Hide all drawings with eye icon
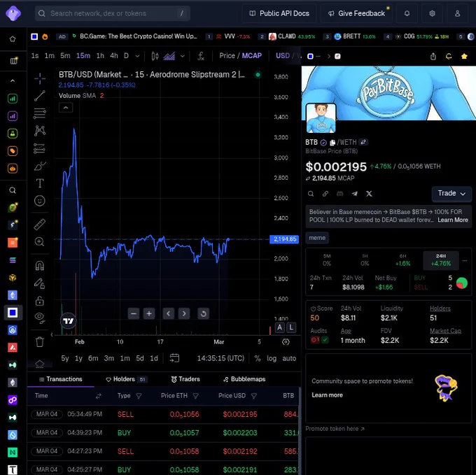 pos(40,318)
